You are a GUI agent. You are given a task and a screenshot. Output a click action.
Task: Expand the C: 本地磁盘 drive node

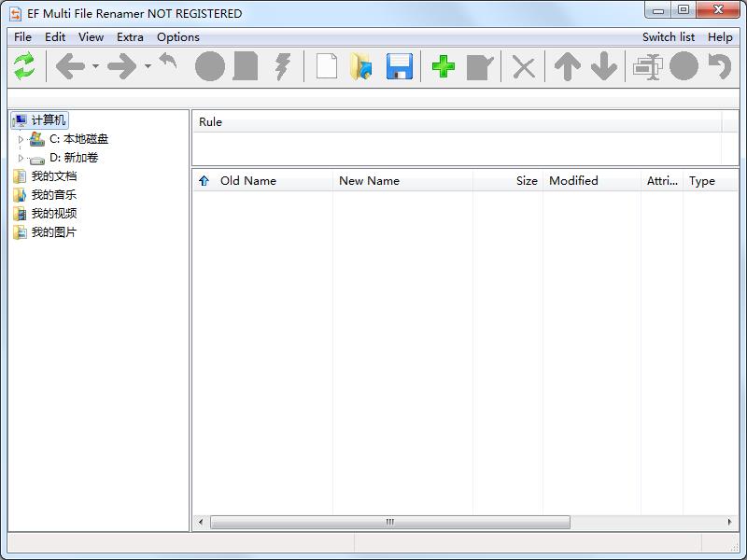(21, 139)
